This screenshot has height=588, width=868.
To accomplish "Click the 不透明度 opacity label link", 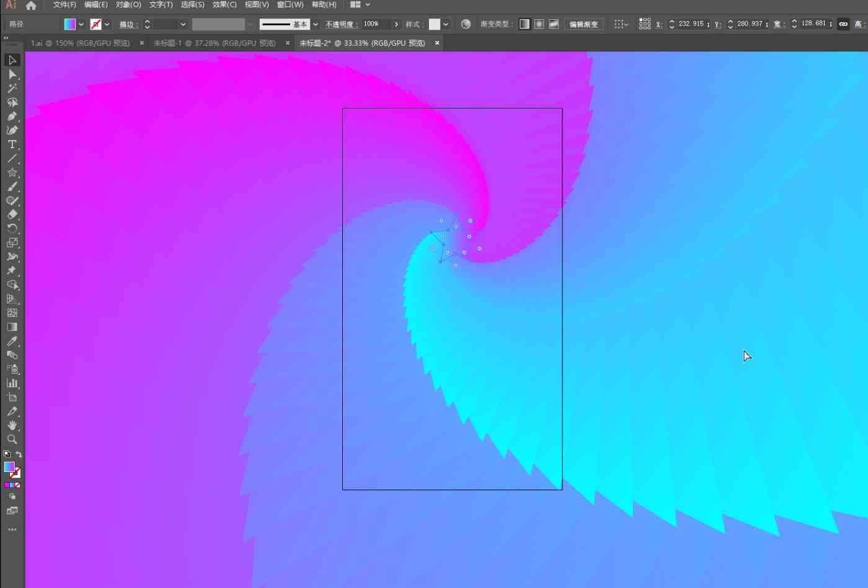I will click(340, 24).
